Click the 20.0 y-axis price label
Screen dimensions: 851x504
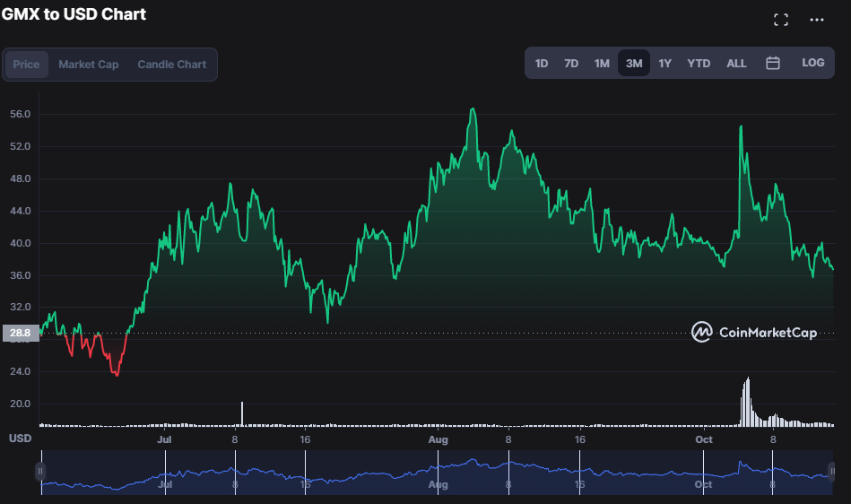click(20, 404)
